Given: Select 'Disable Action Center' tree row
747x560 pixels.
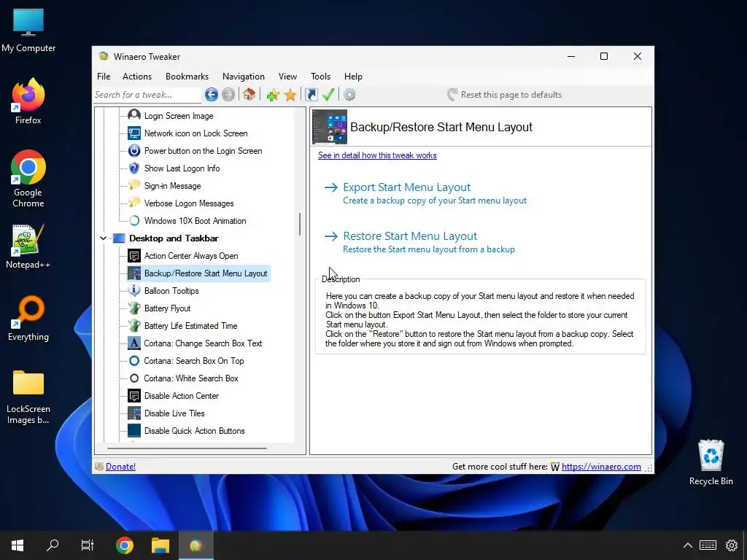Looking at the screenshot, I should tap(182, 396).
